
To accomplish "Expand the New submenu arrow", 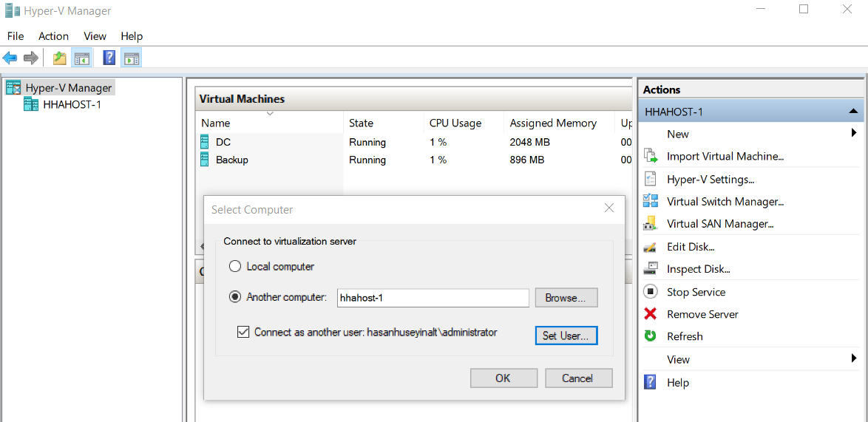I will (x=854, y=133).
